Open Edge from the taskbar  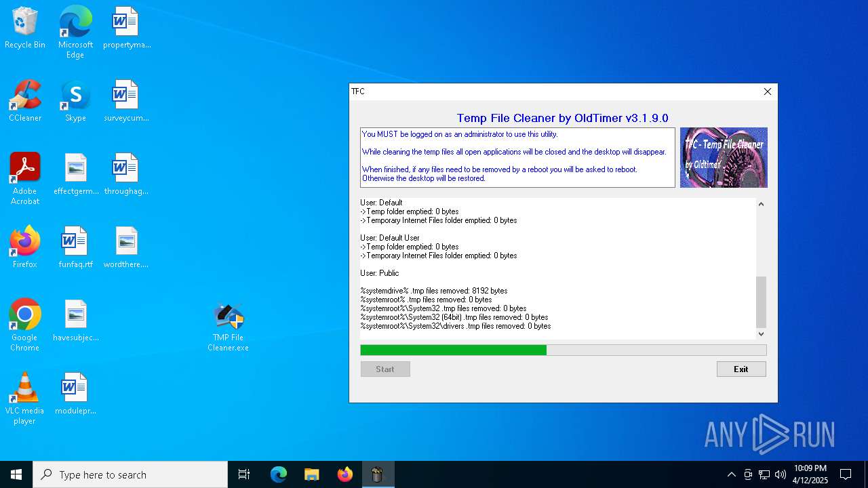(279, 474)
